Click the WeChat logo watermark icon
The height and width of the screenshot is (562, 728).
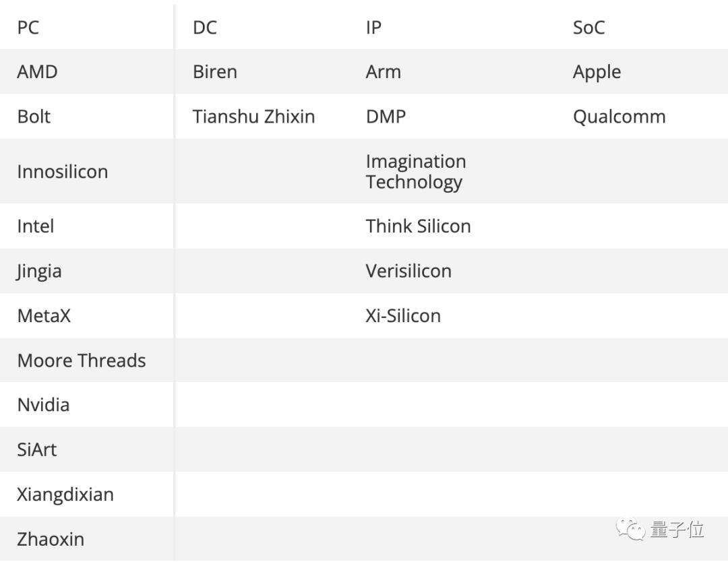(630, 530)
